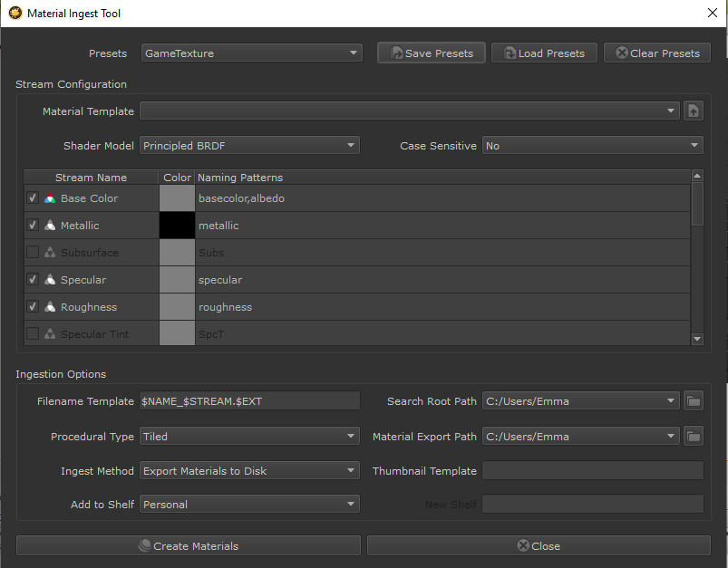Click the Metallic black color swatch

(177, 226)
